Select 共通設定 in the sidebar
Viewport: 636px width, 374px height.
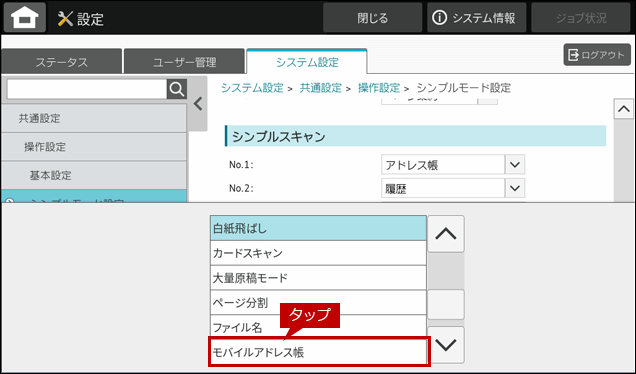(94, 118)
